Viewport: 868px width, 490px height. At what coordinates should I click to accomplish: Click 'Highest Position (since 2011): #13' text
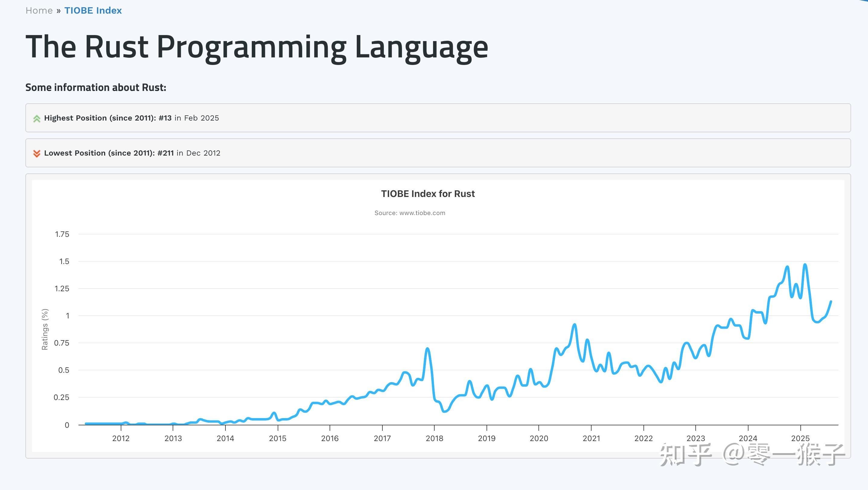click(108, 118)
